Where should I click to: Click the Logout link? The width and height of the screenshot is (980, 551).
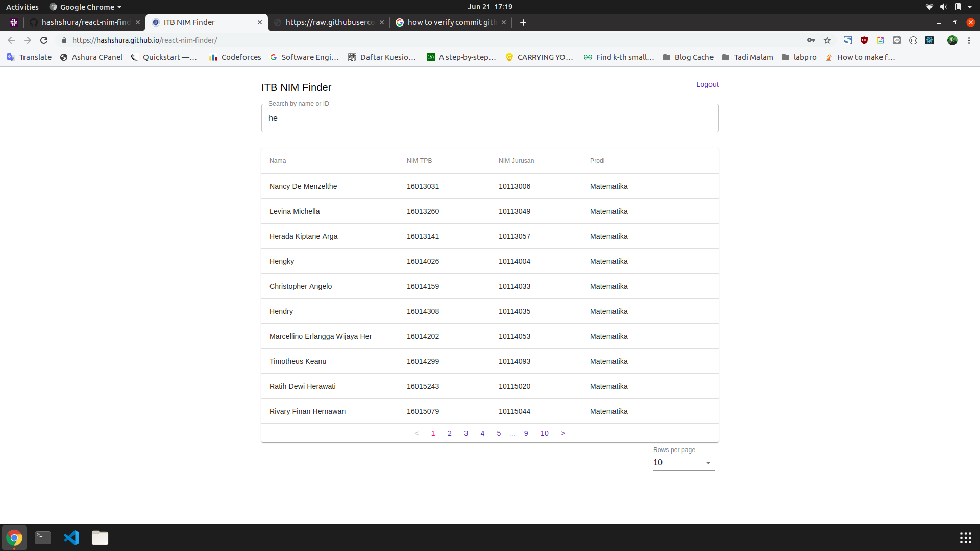point(706,84)
